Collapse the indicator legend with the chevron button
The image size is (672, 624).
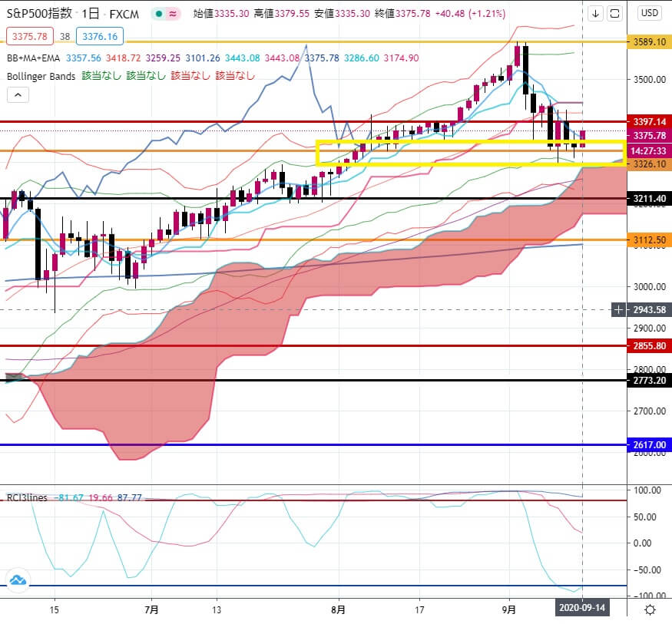click(x=18, y=95)
